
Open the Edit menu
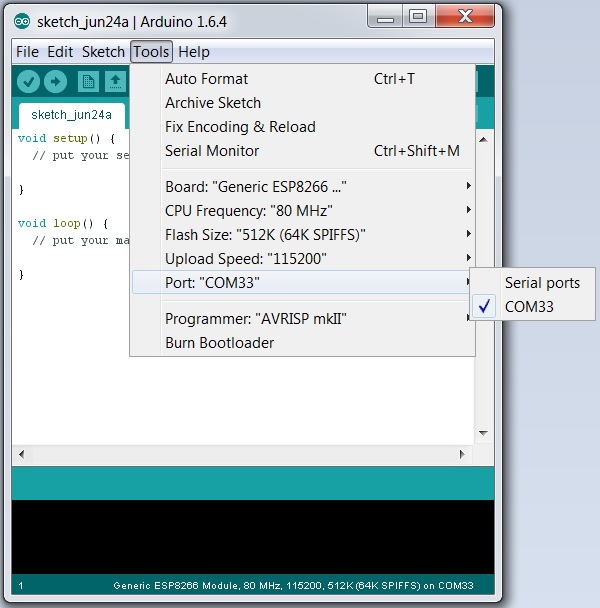[60, 52]
